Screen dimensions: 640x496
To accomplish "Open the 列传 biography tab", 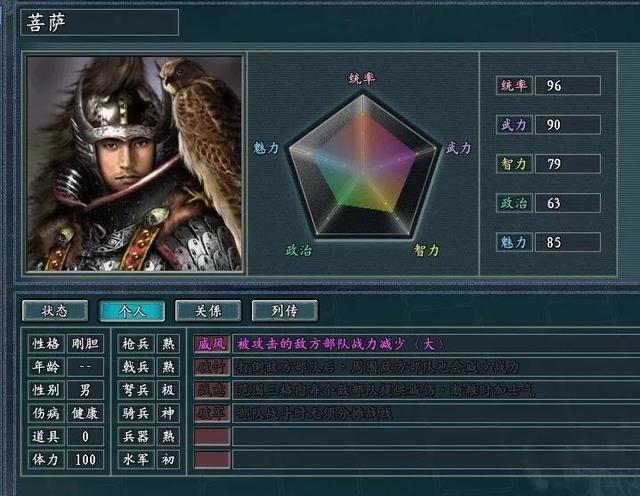I will click(285, 311).
